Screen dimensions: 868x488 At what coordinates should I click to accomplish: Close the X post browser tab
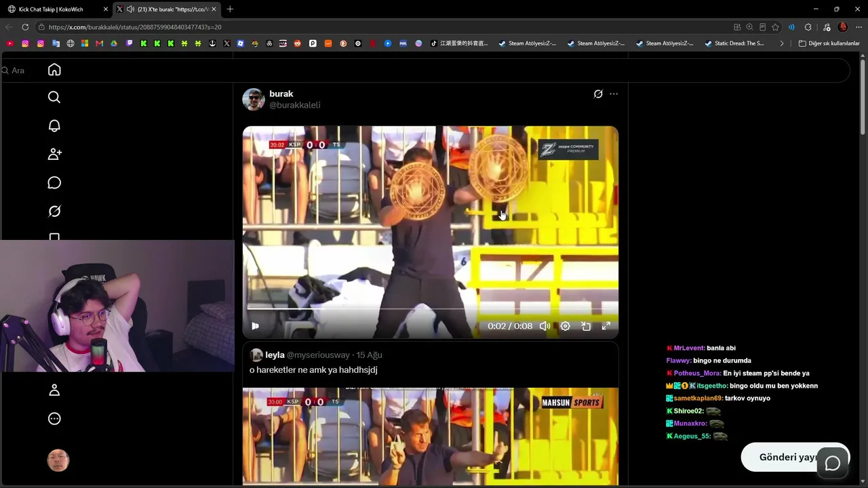[x=214, y=9]
